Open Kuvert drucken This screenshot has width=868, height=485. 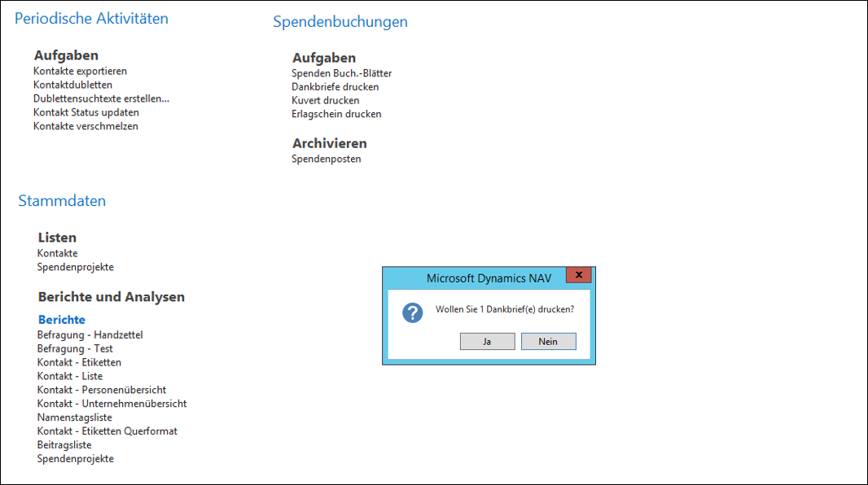click(326, 100)
